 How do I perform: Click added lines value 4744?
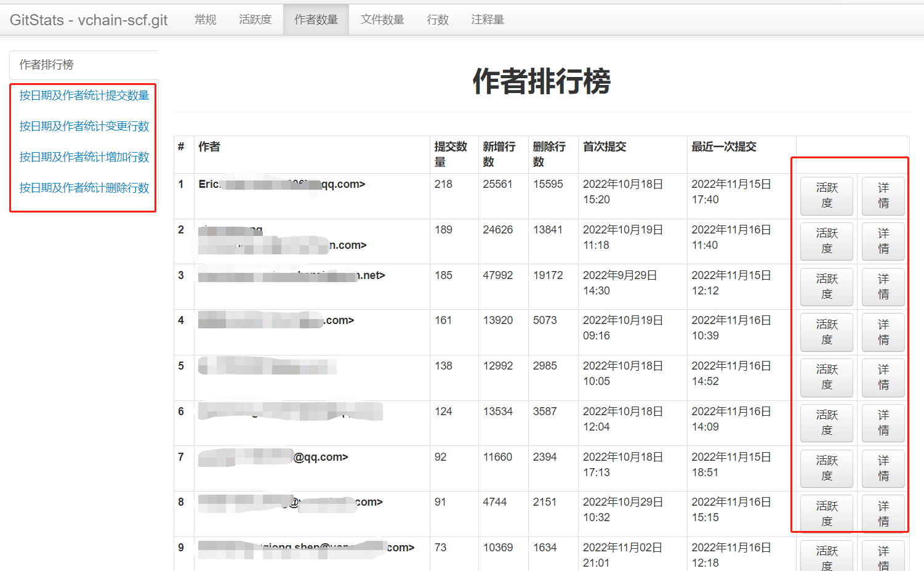coord(495,502)
